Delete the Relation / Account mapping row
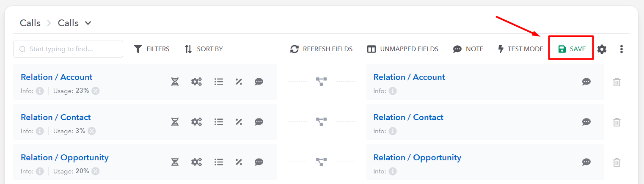This screenshot has width=644, height=184. pos(617,82)
